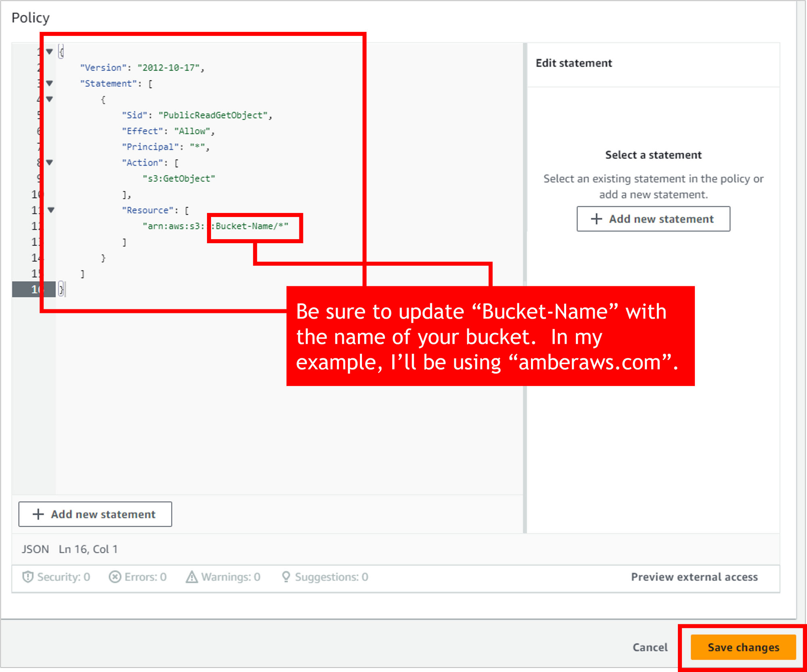This screenshot has height=672, width=807.
Task: Collapse the fold arrow on line 4
Action: point(49,99)
